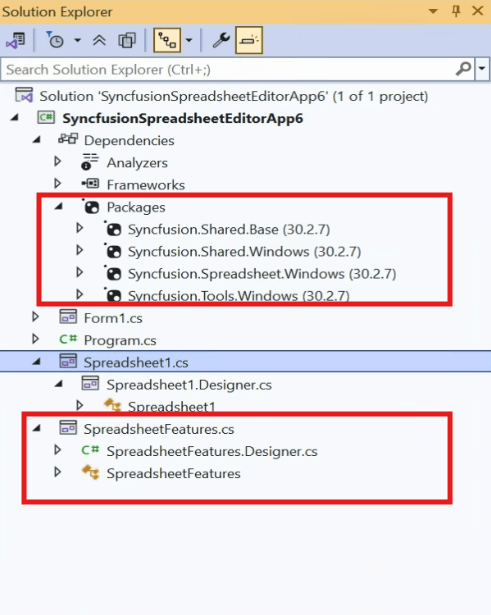Click the search magnifier icon
This screenshot has width=491, height=615.
pos(463,69)
